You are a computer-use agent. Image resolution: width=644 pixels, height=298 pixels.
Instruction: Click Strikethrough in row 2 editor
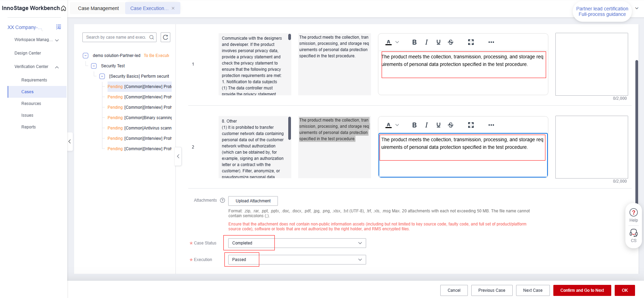point(451,125)
